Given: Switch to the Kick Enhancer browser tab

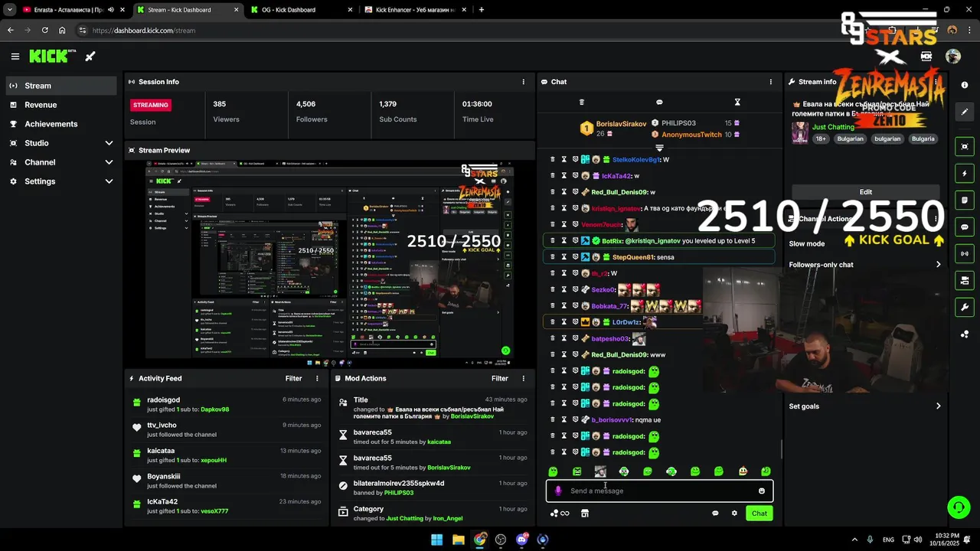Looking at the screenshot, I should (414, 10).
